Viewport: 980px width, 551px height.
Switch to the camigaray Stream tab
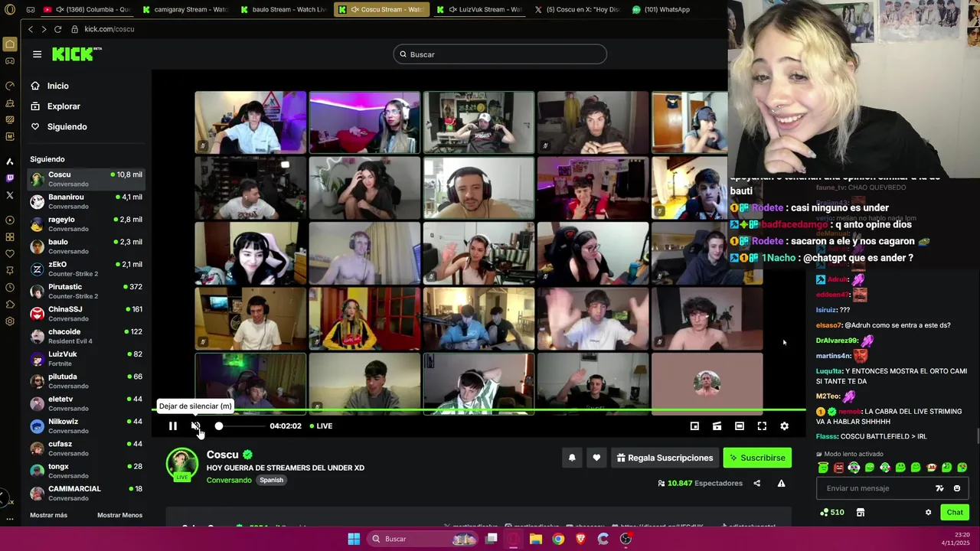pos(185,10)
